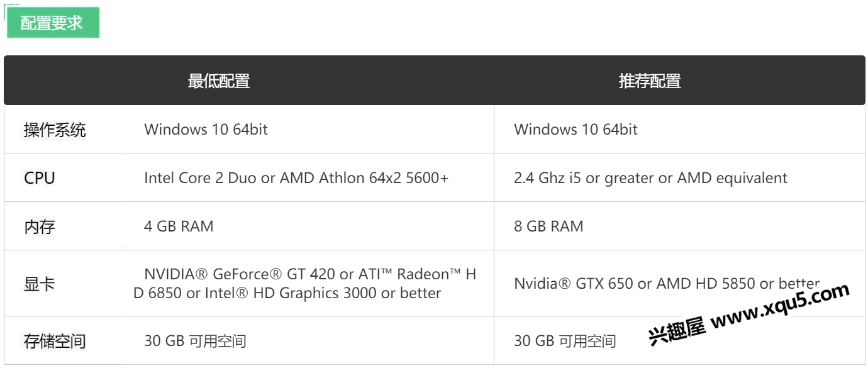Click the 显卡 row label

[x=40, y=284]
